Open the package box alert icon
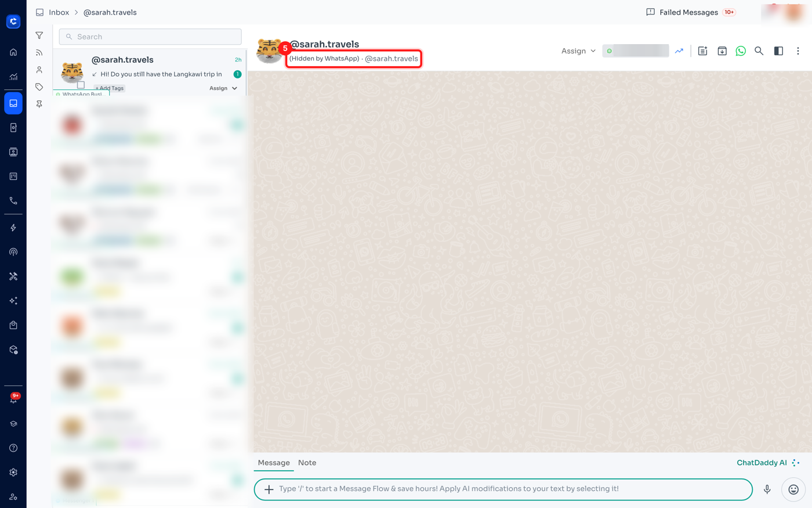812x508 pixels. point(13,350)
